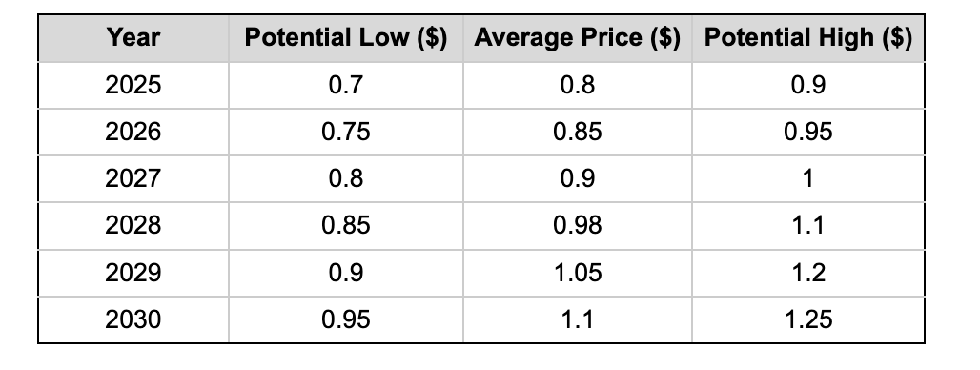Select the 2026 row label
Screen dimensions: 980x370
coord(133,132)
